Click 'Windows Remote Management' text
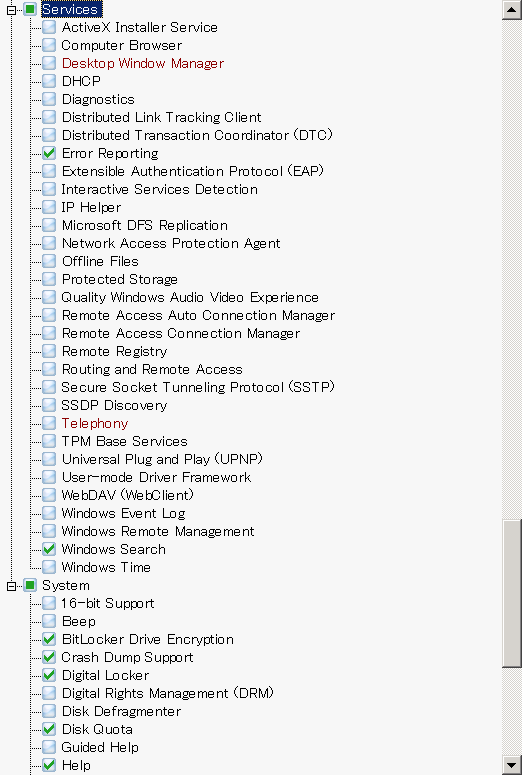 [x=158, y=531]
